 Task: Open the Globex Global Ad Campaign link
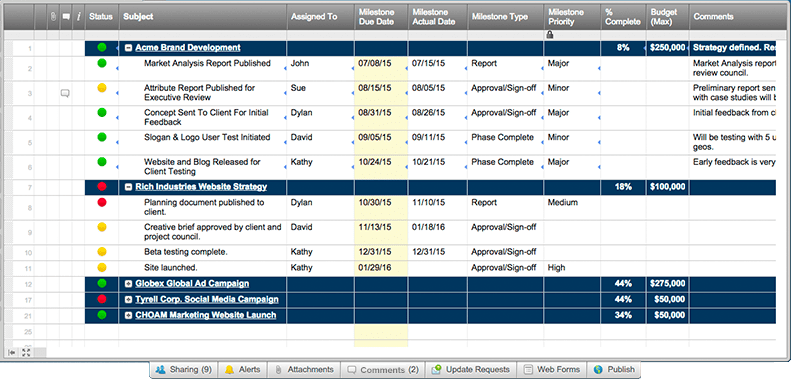point(192,284)
